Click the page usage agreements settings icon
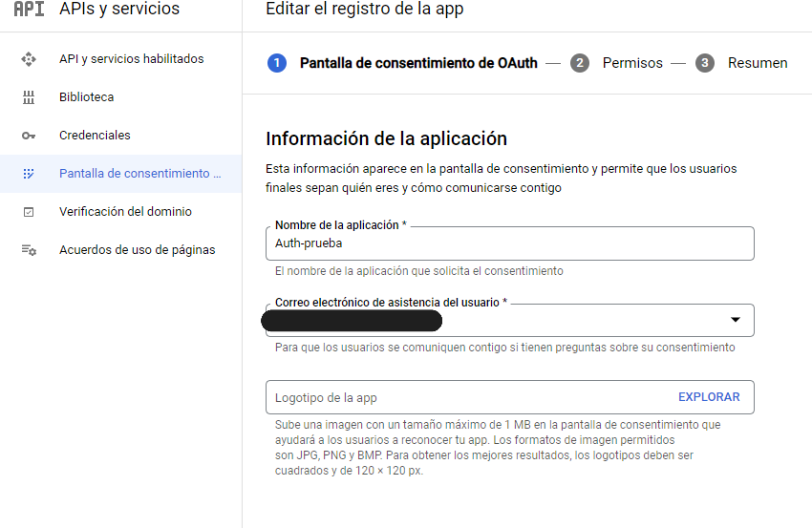This screenshot has width=812, height=528. click(x=29, y=250)
